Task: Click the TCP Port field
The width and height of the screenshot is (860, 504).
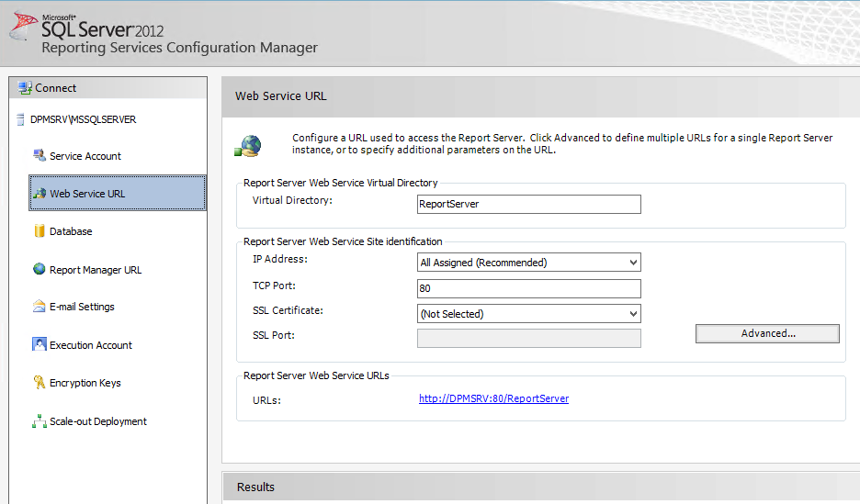Action: point(528,288)
